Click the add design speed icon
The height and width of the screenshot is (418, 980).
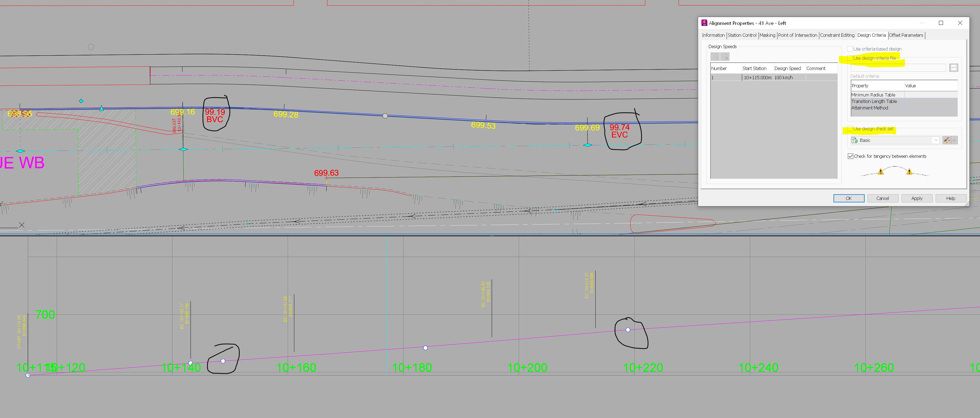715,57
